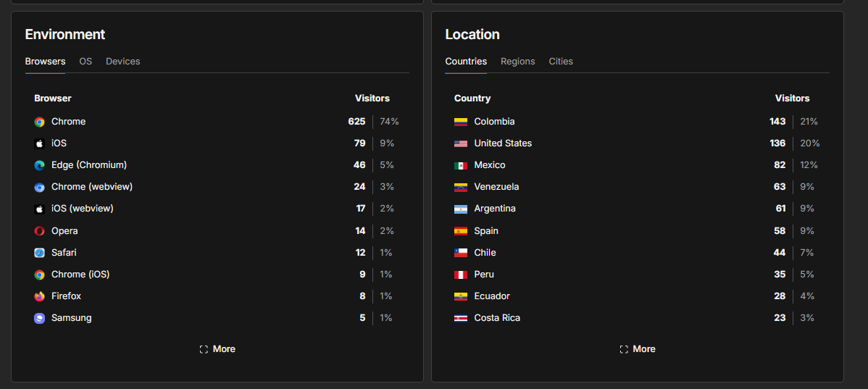Click the Ecuador flag icon
Image resolution: width=868 pixels, height=389 pixels.
click(461, 296)
